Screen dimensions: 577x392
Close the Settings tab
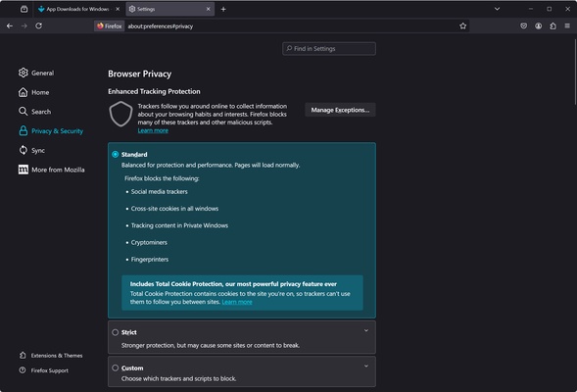pyautogui.click(x=209, y=9)
